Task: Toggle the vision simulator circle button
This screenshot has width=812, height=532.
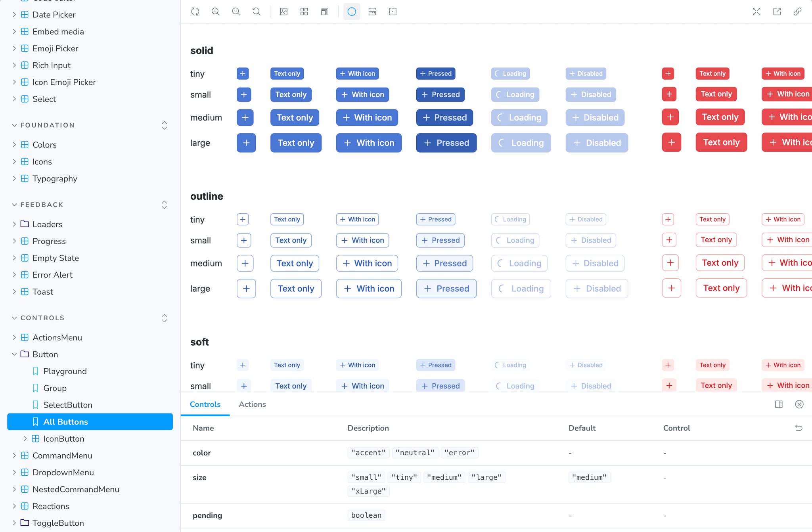Action: (x=352, y=11)
